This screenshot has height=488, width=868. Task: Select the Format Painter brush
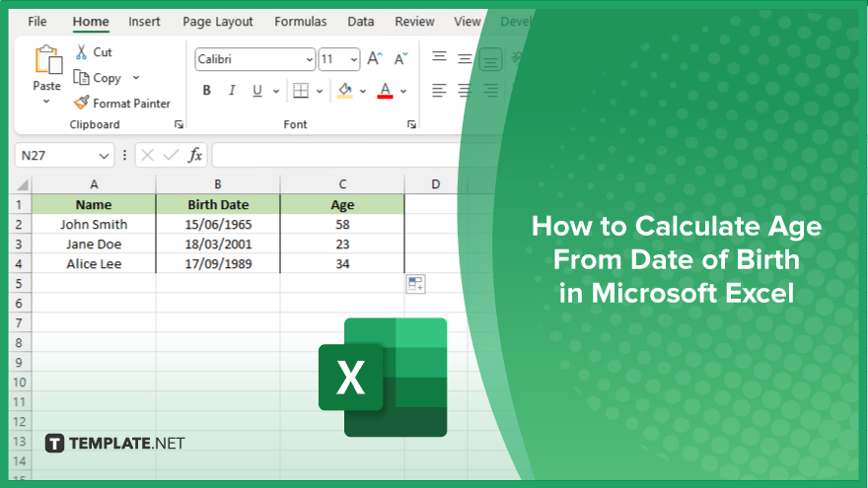pyautogui.click(x=81, y=103)
